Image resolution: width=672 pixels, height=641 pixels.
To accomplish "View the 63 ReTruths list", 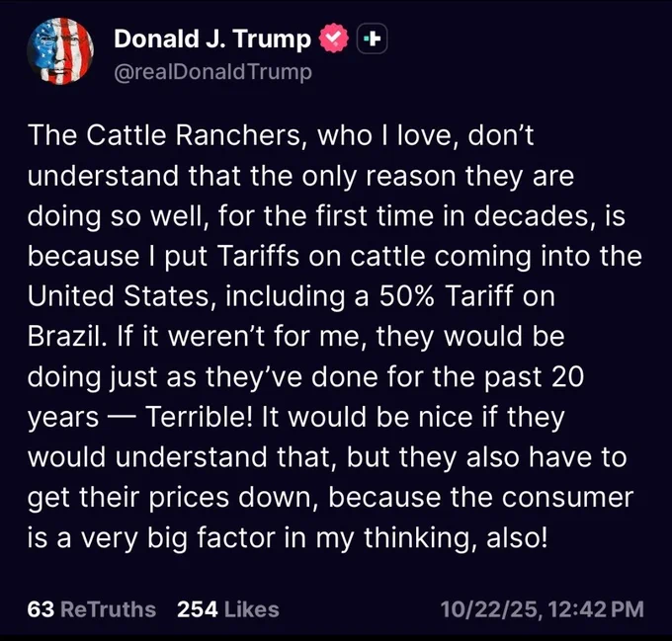I will (x=91, y=609).
